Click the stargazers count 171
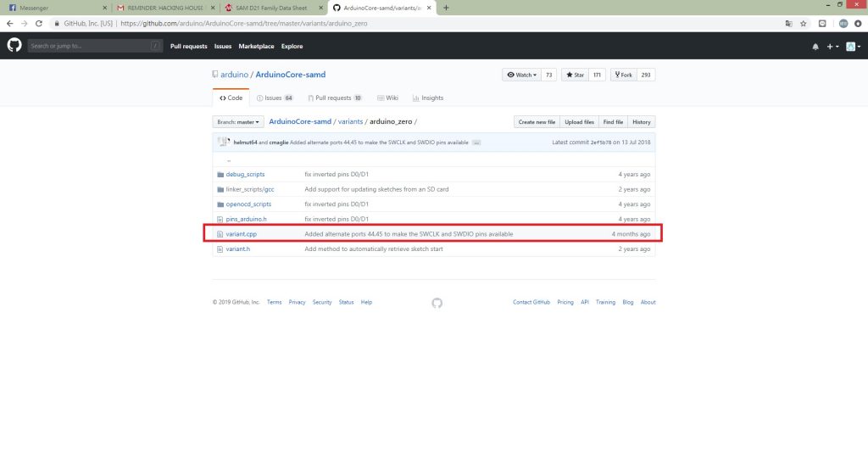This screenshot has height=475, width=868. pos(597,75)
